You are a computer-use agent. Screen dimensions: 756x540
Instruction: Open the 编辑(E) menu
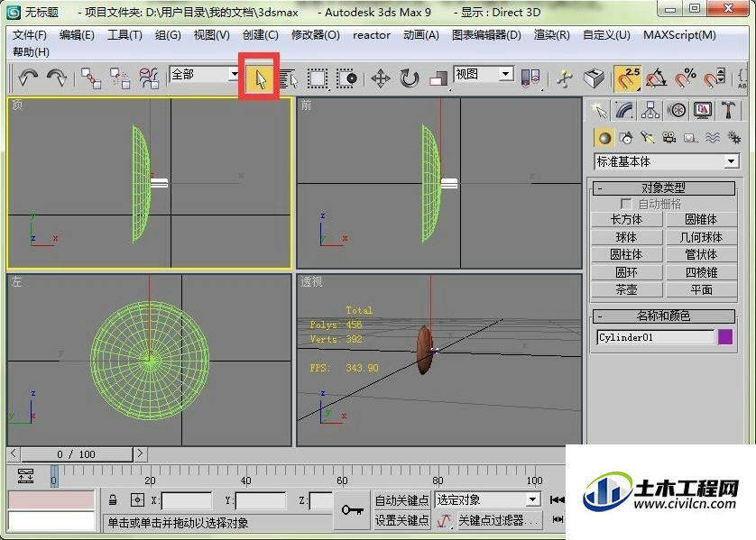point(77,35)
